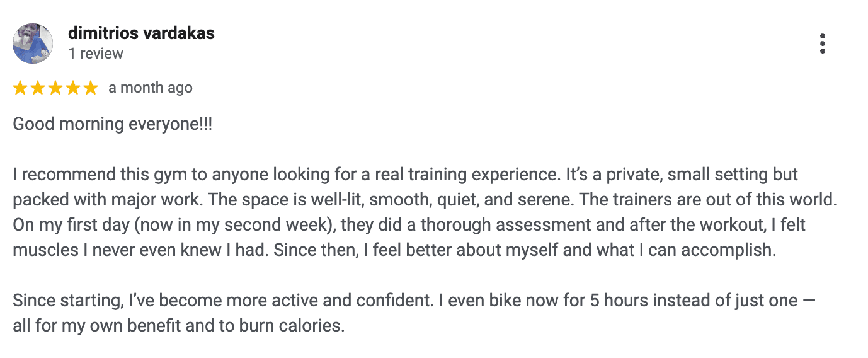Click the second yellow rating star
This screenshot has height=358, width=868.
coord(38,88)
